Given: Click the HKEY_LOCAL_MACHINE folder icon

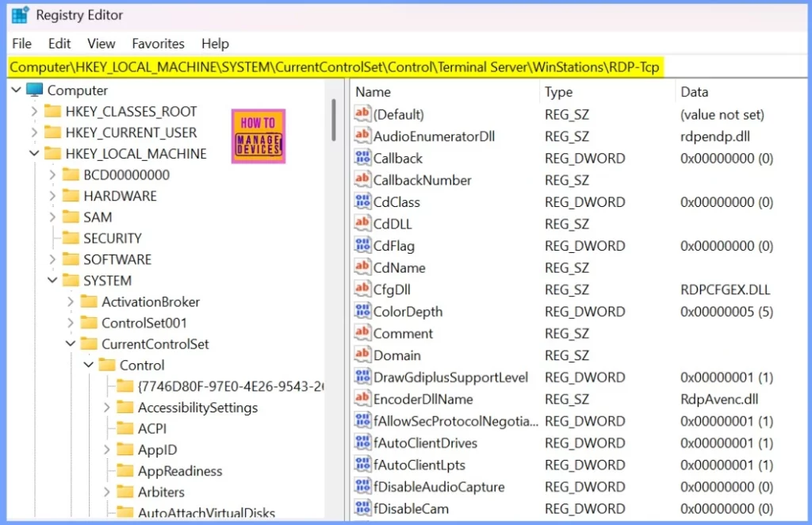Looking at the screenshot, I should 53,153.
